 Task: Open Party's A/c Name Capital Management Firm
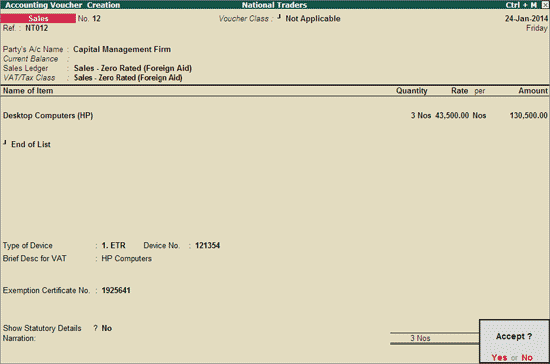point(122,49)
